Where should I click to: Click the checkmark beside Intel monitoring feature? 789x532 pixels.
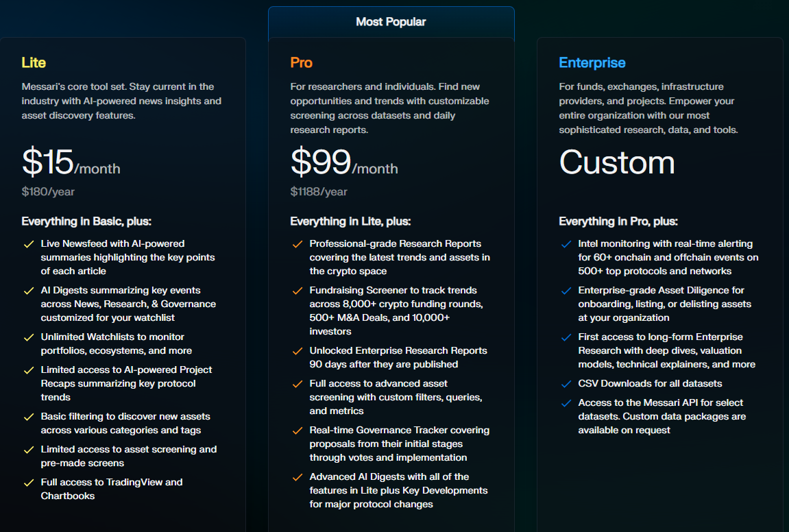(566, 244)
